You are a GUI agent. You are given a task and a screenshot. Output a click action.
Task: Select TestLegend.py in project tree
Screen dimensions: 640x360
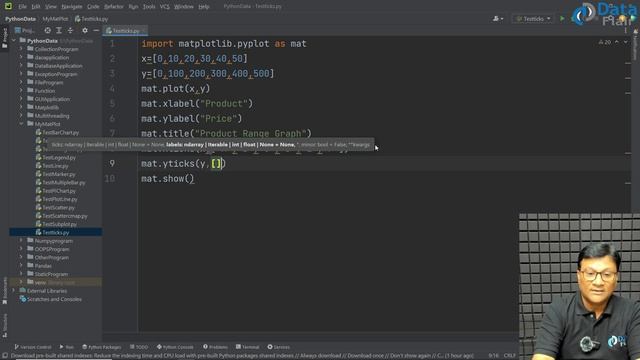pos(56,158)
